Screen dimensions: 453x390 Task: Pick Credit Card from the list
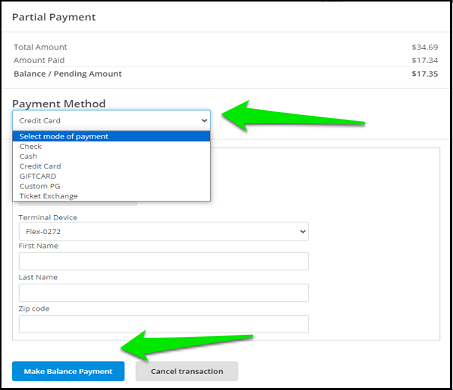click(111, 166)
